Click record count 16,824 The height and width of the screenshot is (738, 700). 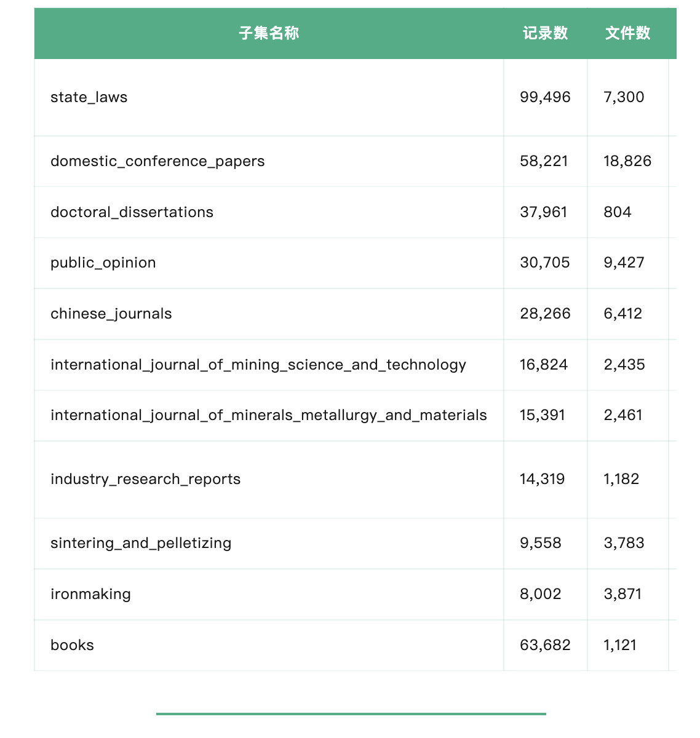(544, 365)
